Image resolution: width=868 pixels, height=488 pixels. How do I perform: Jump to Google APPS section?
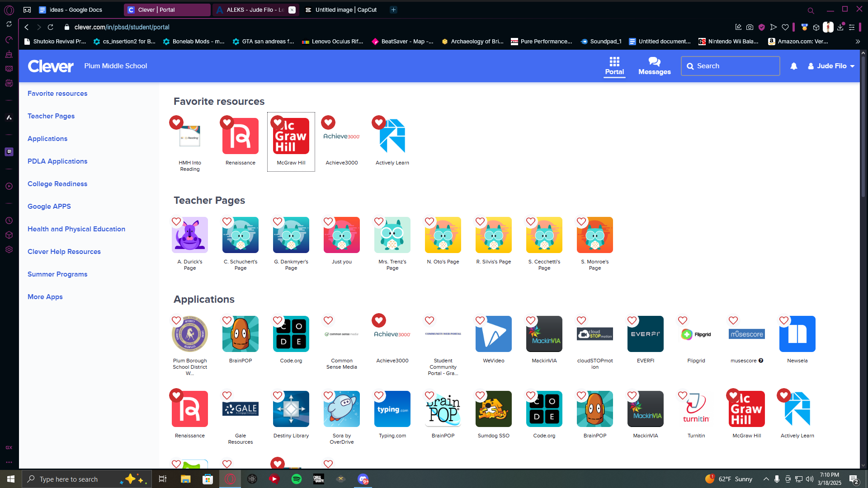coord(49,206)
